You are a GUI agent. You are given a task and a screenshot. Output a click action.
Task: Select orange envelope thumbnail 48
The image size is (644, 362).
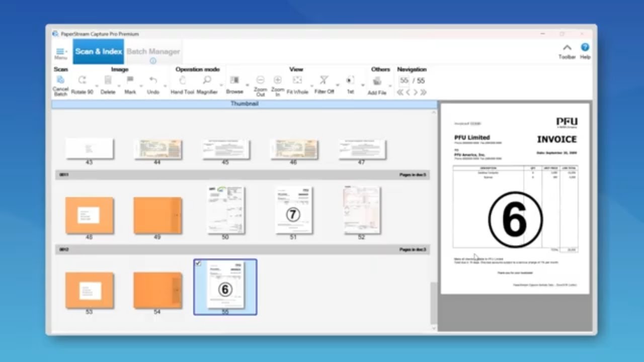90,215
